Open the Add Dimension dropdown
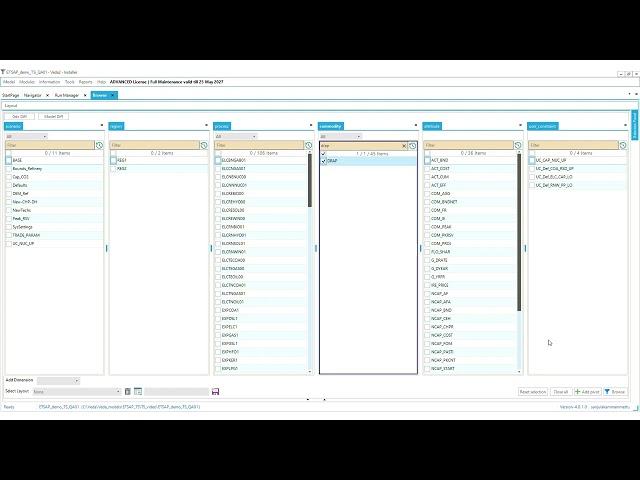 pos(58,380)
